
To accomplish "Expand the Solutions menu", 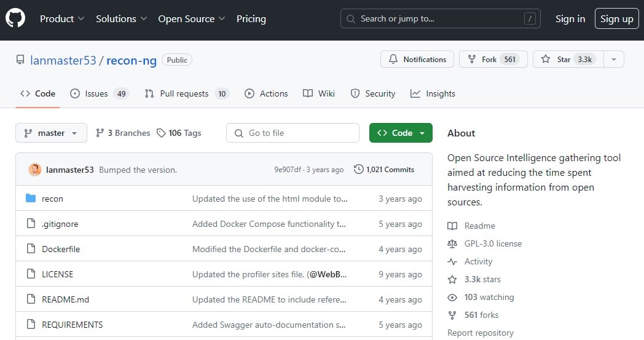I will click(x=121, y=19).
